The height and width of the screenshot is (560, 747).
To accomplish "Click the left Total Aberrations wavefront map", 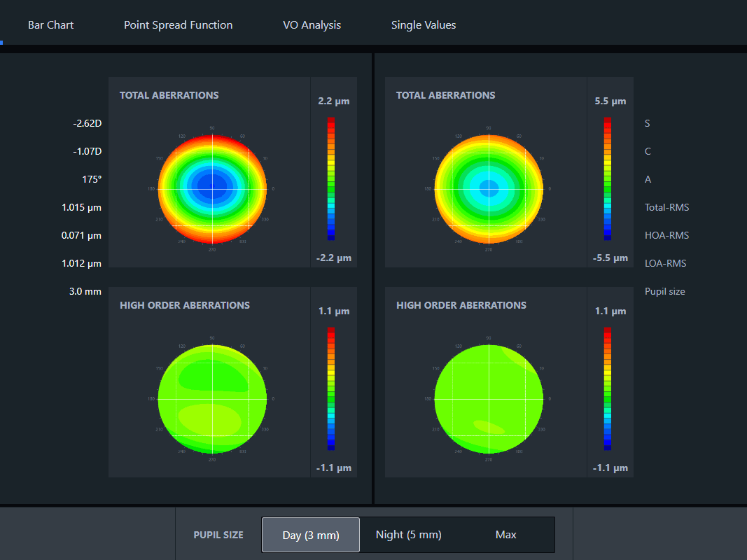I will pos(212,188).
